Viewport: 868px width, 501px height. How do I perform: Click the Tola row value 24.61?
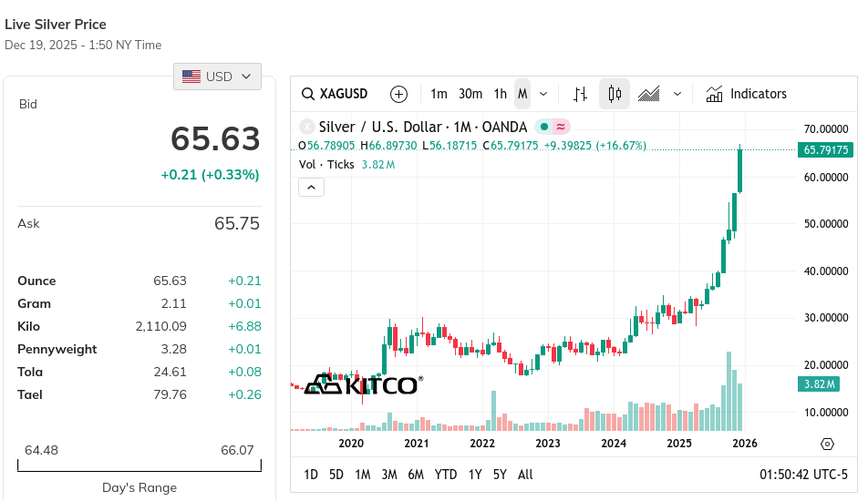[170, 372]
